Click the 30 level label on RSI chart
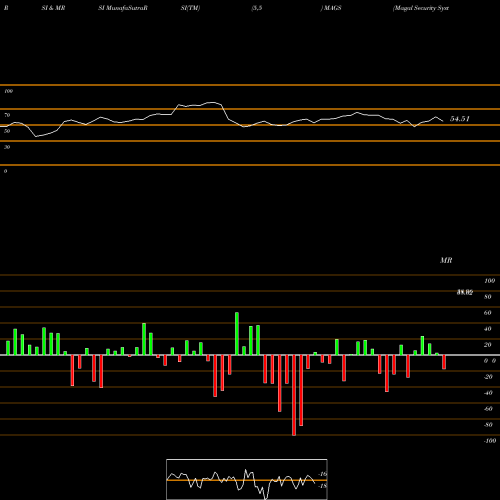The image size is (500, 500). pos(7,147)
